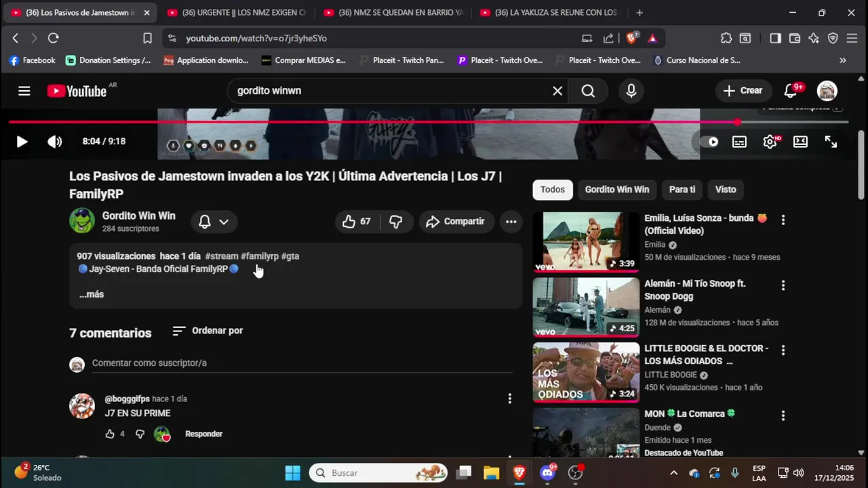The image size is (868, 488).
Task: Open YouTube notifications bell
Action: pos(791,90)
